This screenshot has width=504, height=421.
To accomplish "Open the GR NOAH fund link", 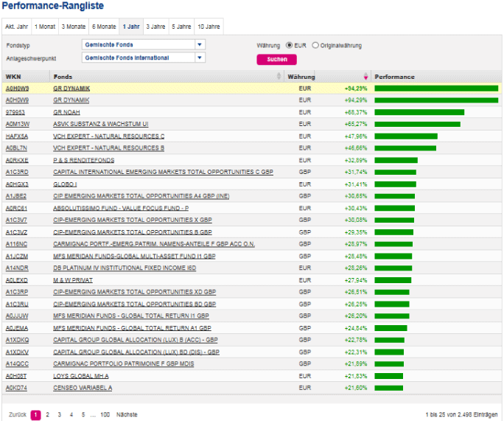I will tap(66, 112).
